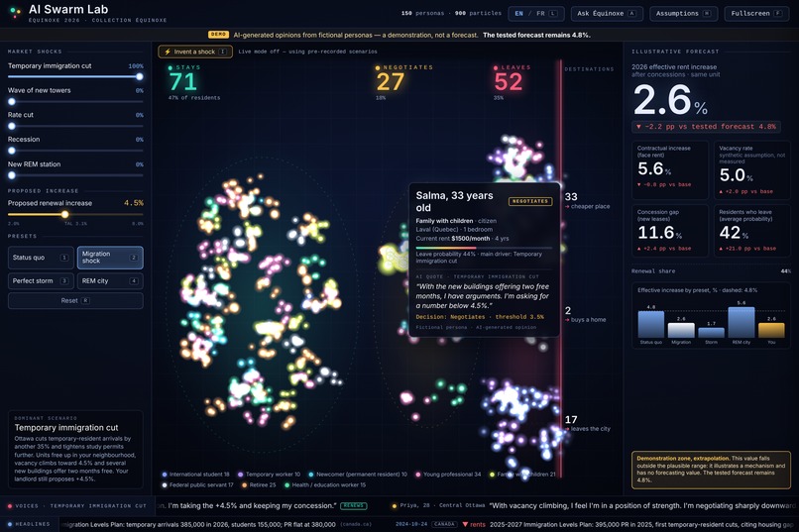Click the yellow dot beside Priya, 28
This screenshot has width=799, height=532.
point(394,506)
